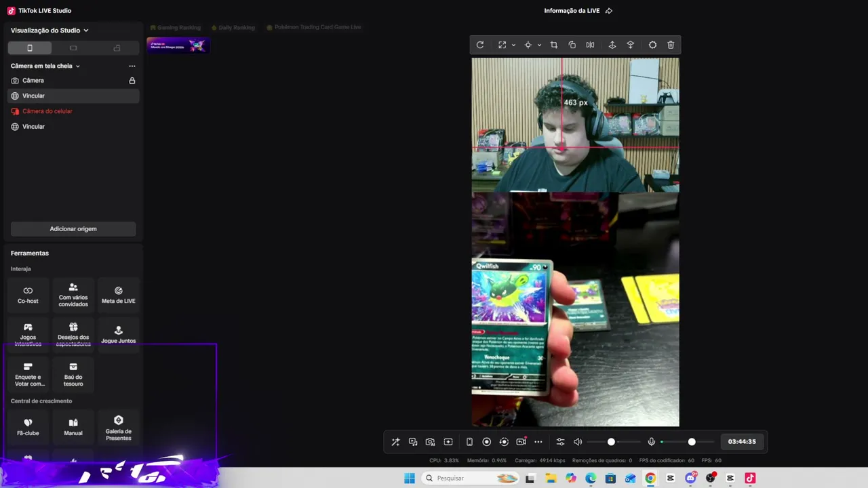Click the 03:44:35 live timer
The image size is (868, 488).
(x=742, y=442)
